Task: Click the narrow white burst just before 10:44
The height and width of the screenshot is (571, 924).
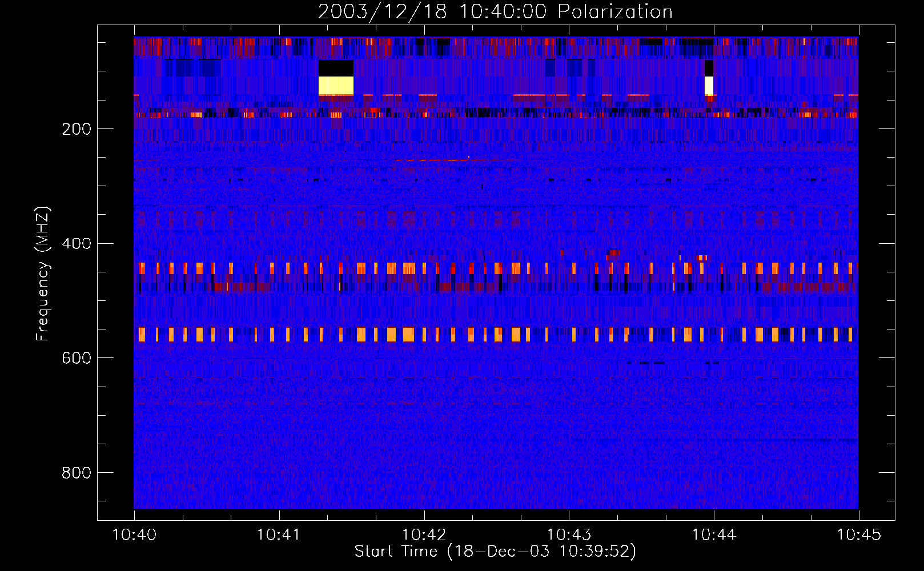Action: coord(709,86)
